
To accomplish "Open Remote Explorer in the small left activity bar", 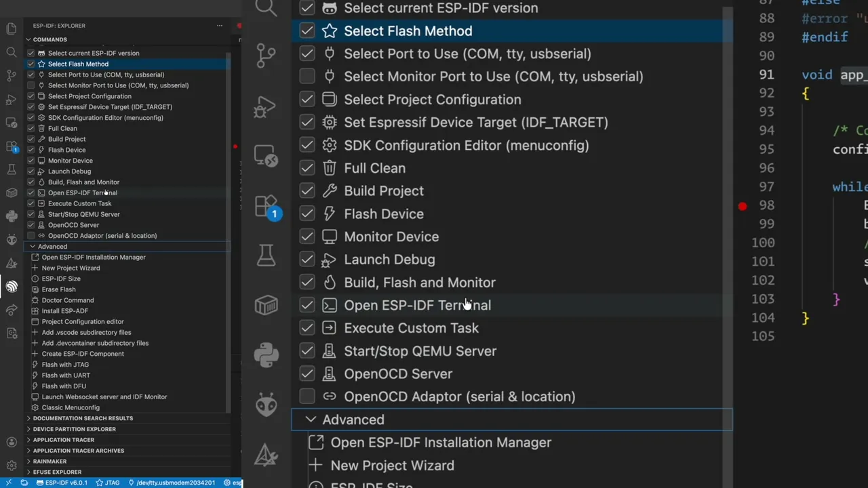I will [11, 123].
